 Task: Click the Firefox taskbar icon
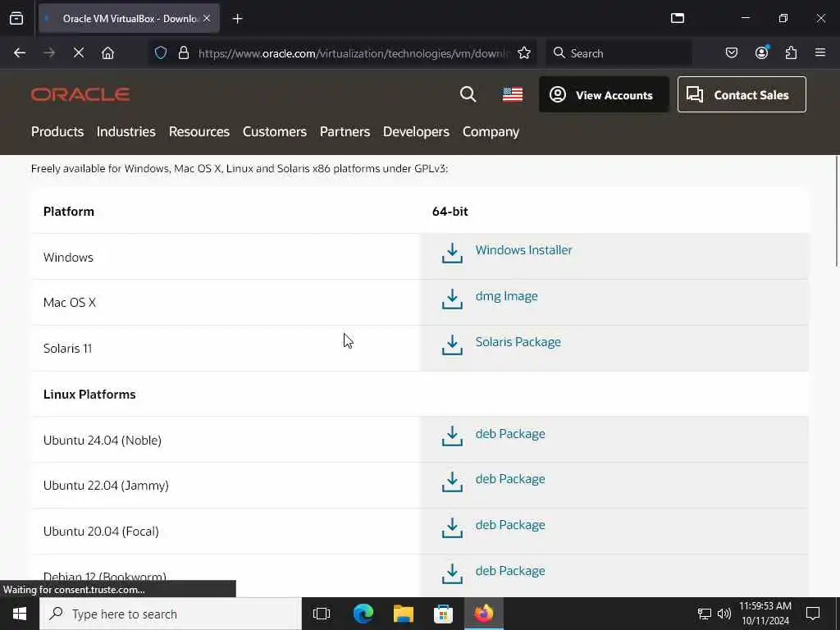[483, 614]
